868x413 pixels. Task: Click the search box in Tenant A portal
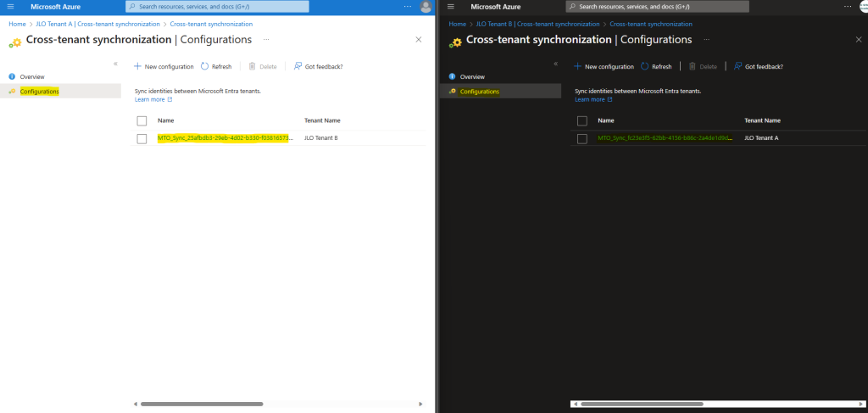(x=218, y=7)
